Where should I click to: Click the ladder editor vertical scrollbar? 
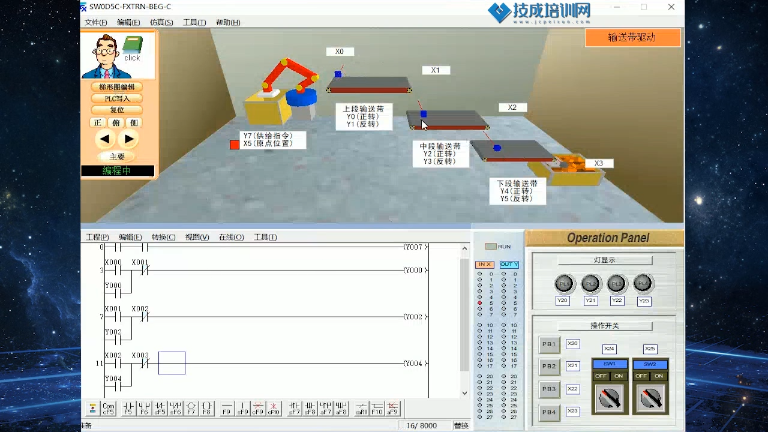464,320
